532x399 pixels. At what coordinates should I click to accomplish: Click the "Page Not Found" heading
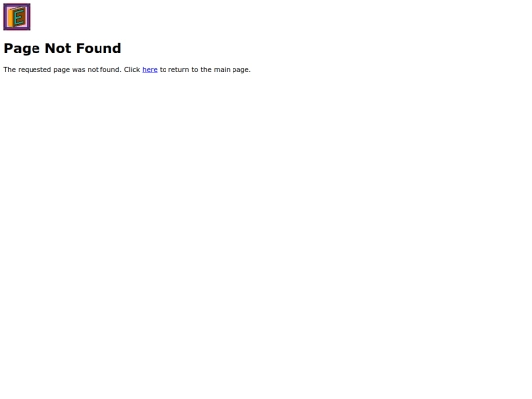(x=62, y=48)
